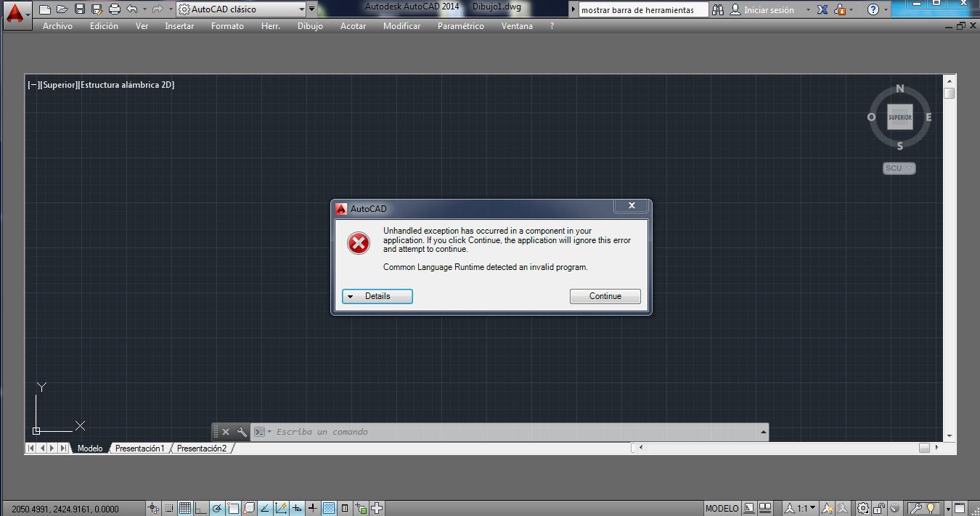980x516 pixels.
Task: Click the Clean Screen icon
Action: tap(960, 508)
